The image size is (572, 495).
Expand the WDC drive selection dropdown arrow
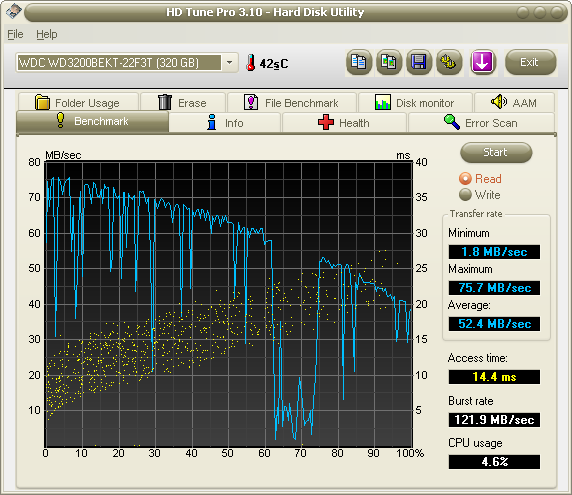[229, 62]
